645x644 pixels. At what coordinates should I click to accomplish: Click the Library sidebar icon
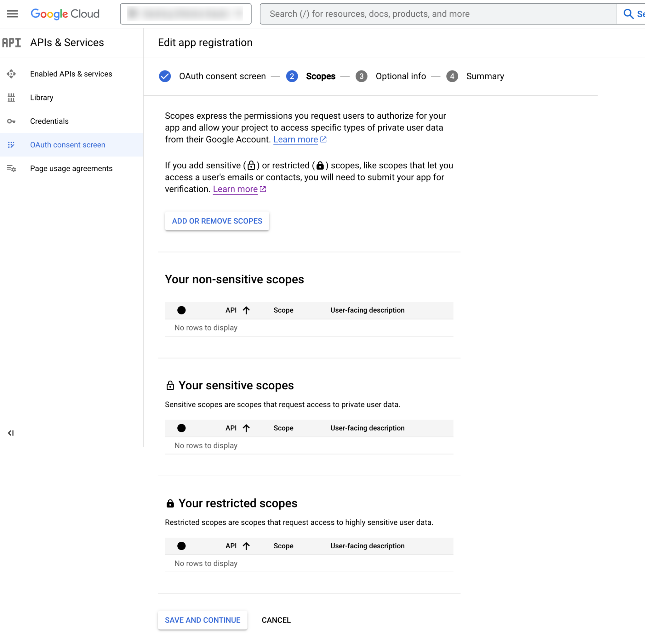point(11,98)
